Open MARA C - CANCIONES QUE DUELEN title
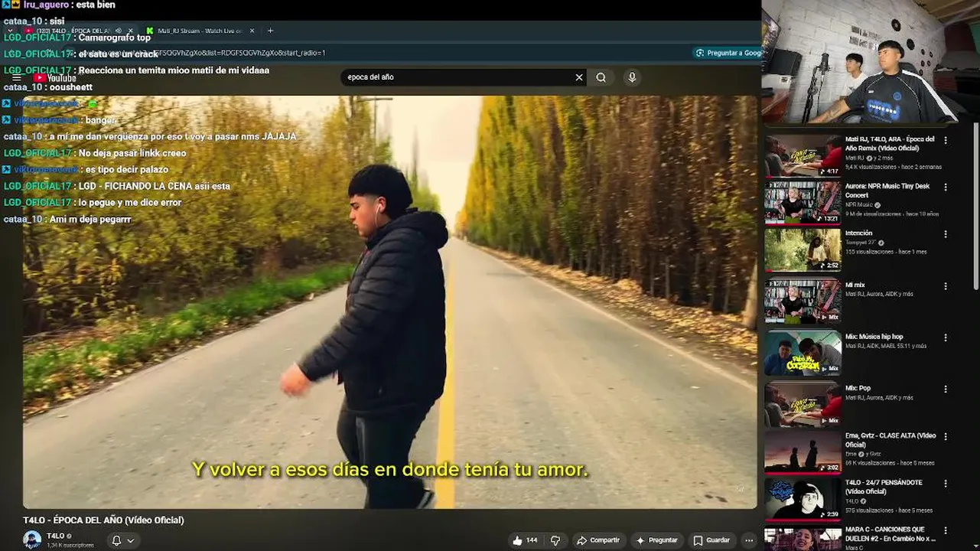This screenshot has width=980, height=551. coord(890,533)
